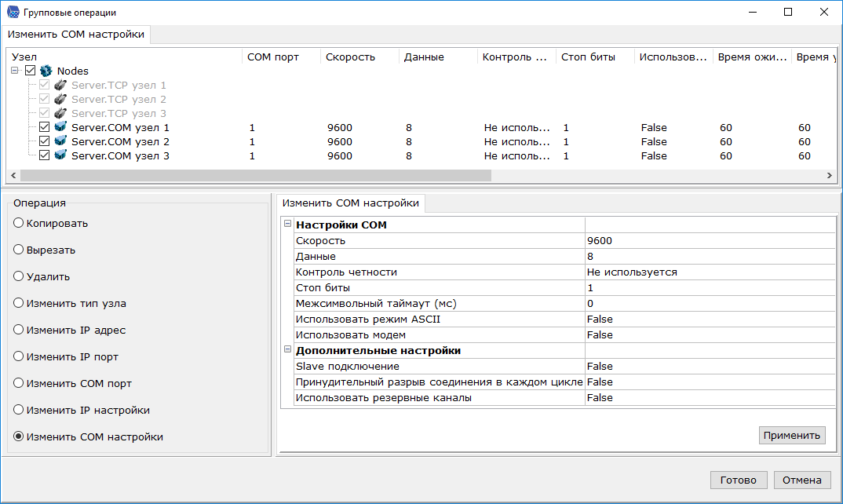Screen dimensions: 843x504
Task: Collapse the Дополнительные настройки group
Action: [287, 350]
